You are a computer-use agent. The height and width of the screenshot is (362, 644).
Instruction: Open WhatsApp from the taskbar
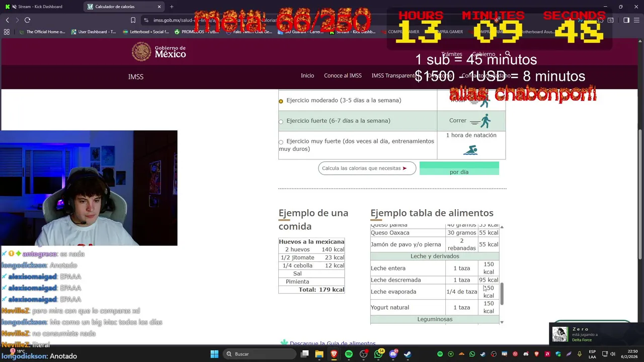click(x=378, y=354)
